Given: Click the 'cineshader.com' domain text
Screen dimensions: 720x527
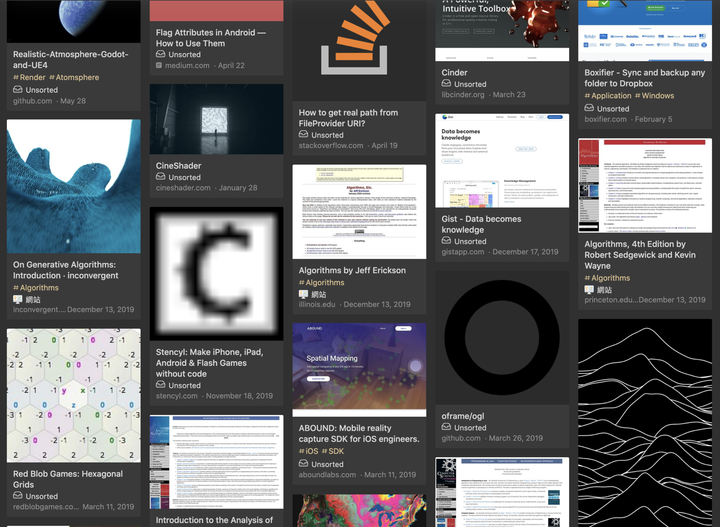Looking at the screenshot, I should coord(183,188).
